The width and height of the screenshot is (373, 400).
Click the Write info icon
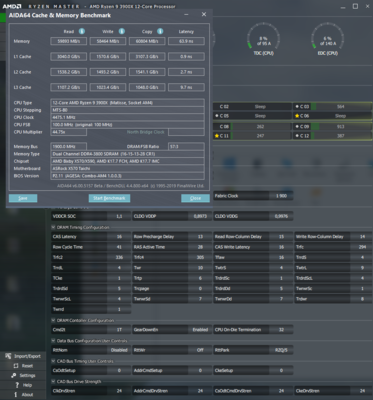click(x=122, y=31)
